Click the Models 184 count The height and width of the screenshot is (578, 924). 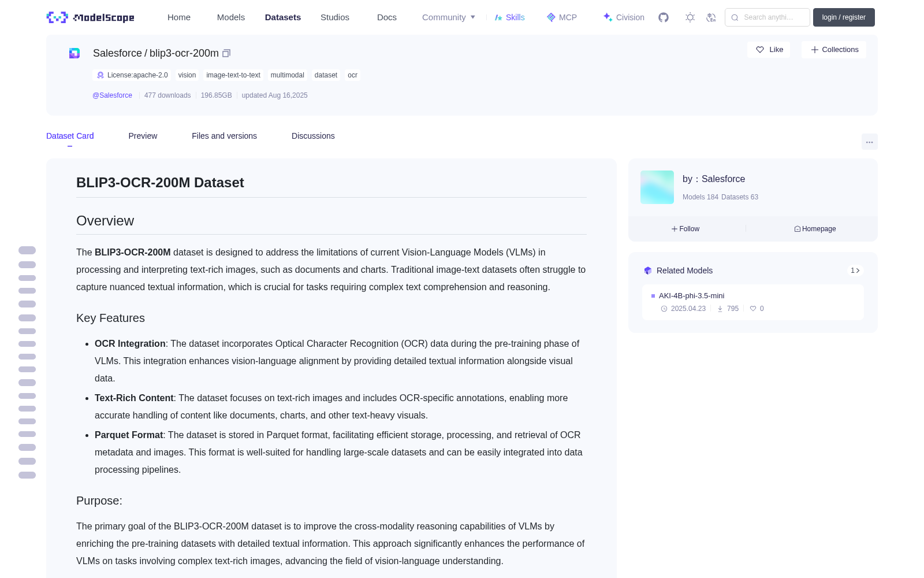coord(701,197)
